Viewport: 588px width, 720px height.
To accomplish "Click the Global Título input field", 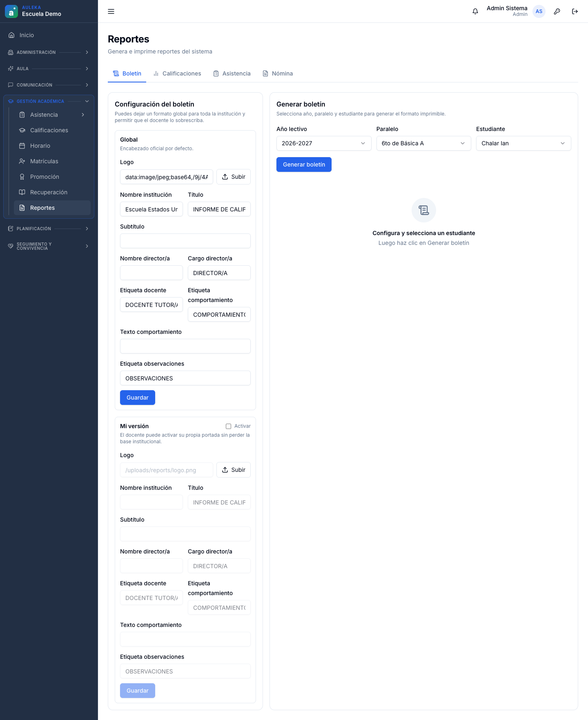I will pos(219,209).
